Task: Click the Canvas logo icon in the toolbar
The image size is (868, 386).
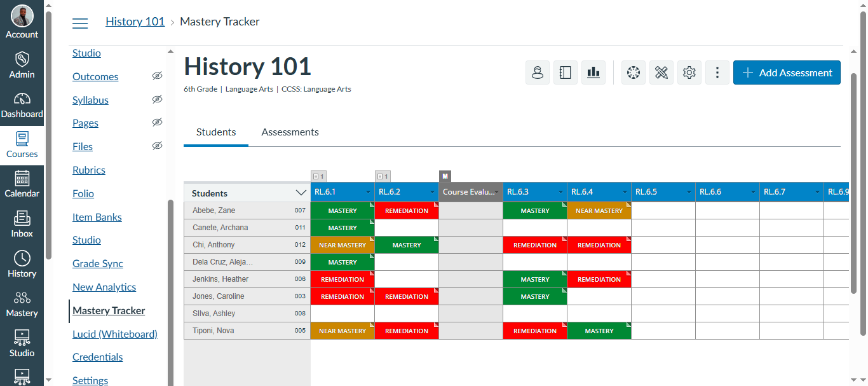Action: pyautogui.click(x=633, y=72)
